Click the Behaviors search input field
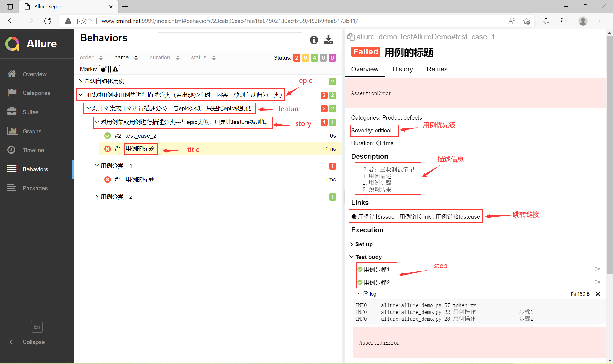The image size is (613, 364). [230, 39]
